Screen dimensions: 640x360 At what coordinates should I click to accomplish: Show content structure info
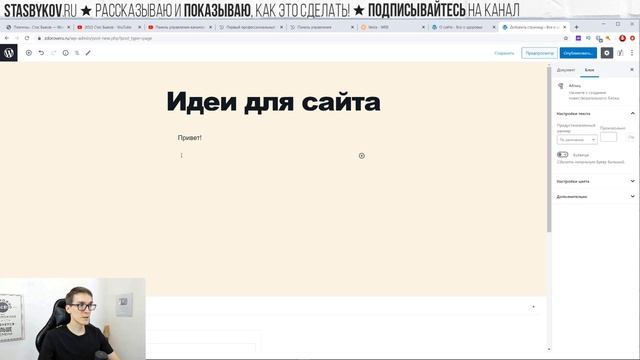tap(65, 53)
